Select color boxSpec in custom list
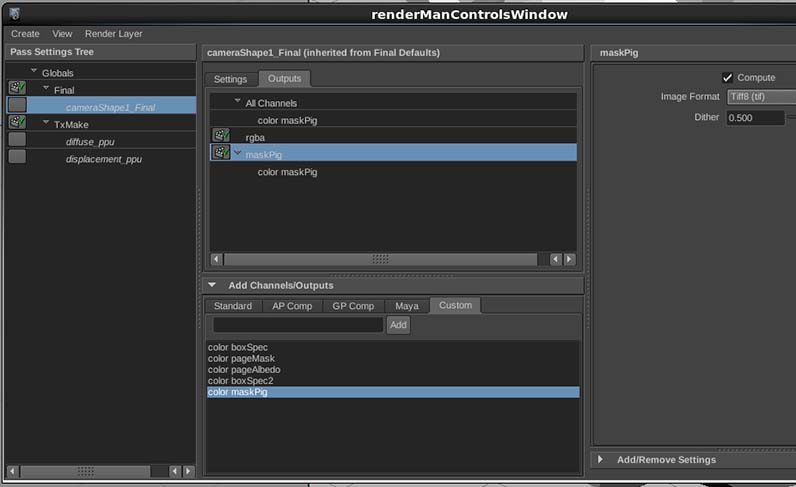This screenshot has width=796, height=487. point(238,347)
